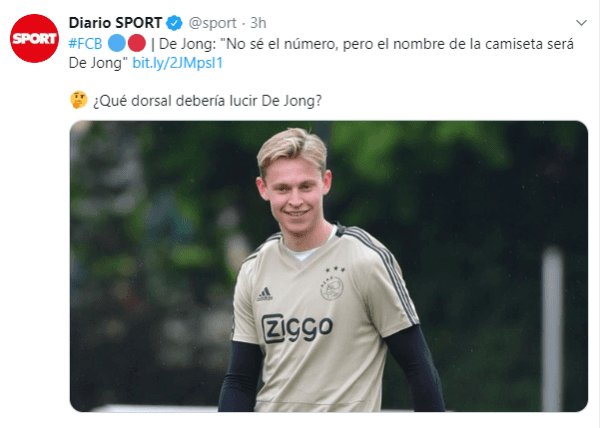The width and height of the screenshot is (600, 428).
Task: Open the De Jong photo thumbnail
Action: point(329,266)
